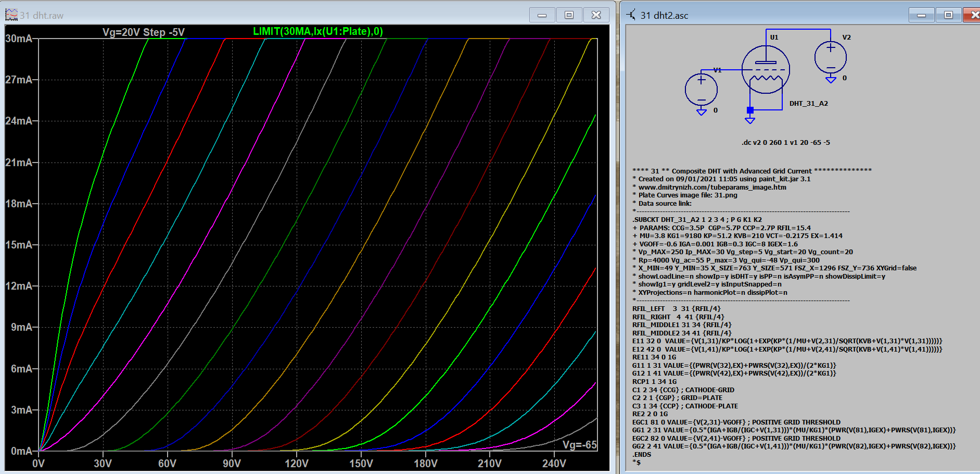Click the ground symbol under V2
The image size is (980, 474).
[831, 79]
